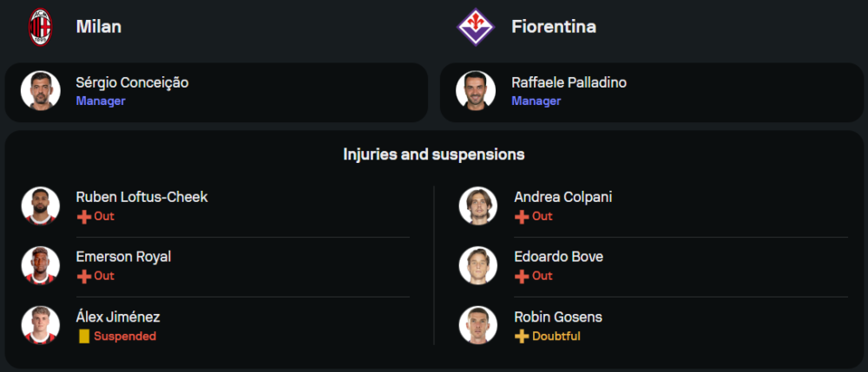This screenshot has height=372, width=868.
Task: Click the yellow doubtful cross for Robin Gosens
Action: [x=522, y=336]
